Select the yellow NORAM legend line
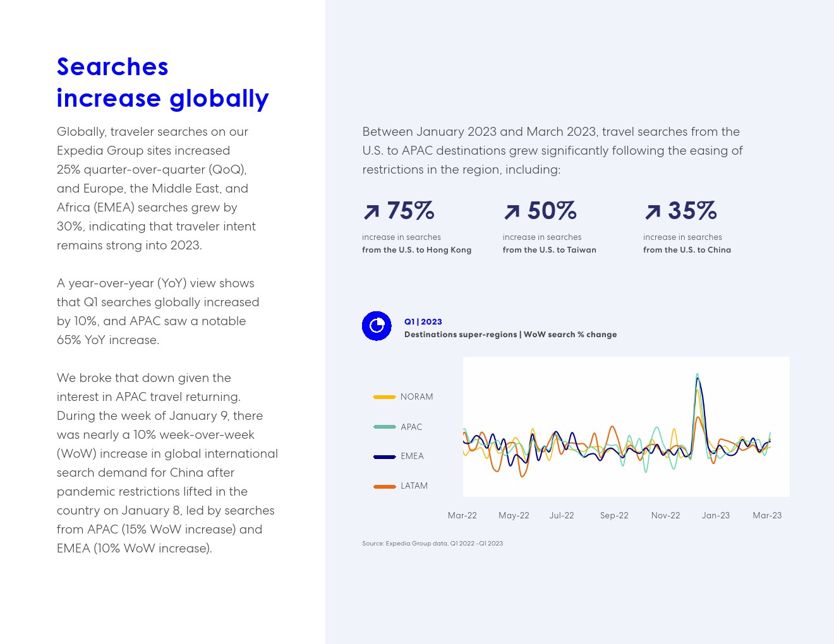The image size is (834, 644). tap(384, 397)
